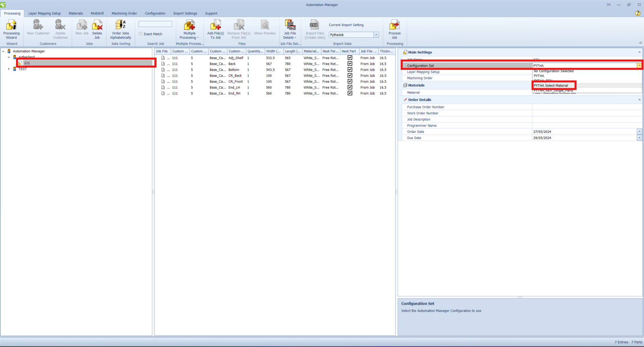
Task: Order Jobs Alphabetically
Action: (x=120, y=30)
